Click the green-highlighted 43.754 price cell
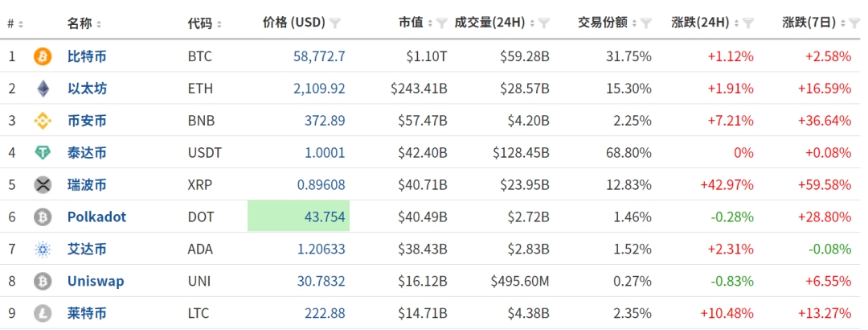Screen dimensions: 868x330 coord(298,217)
